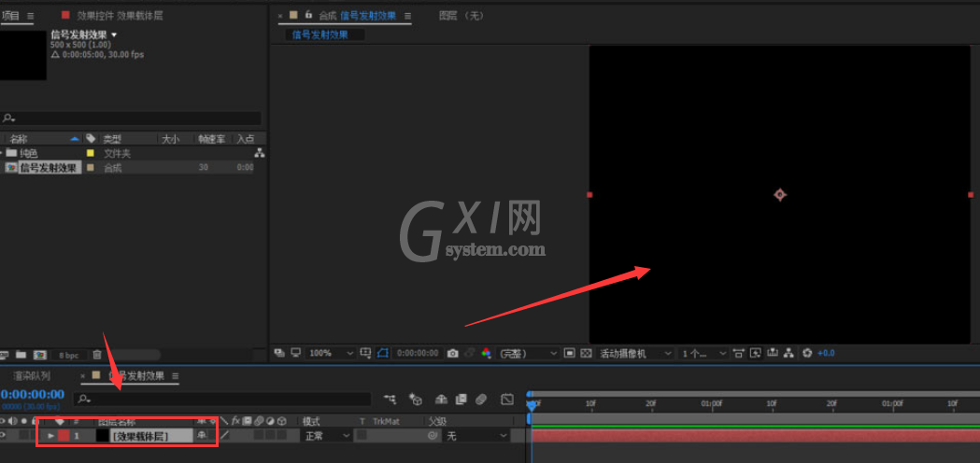
Task: Click the viewer timecode 0:00:00:00
Action: pyautogui.click(x=418, y=354)
